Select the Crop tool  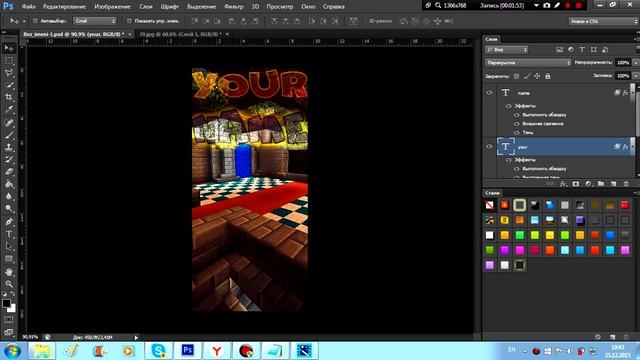pyautogui.click(x=9, y=98)
